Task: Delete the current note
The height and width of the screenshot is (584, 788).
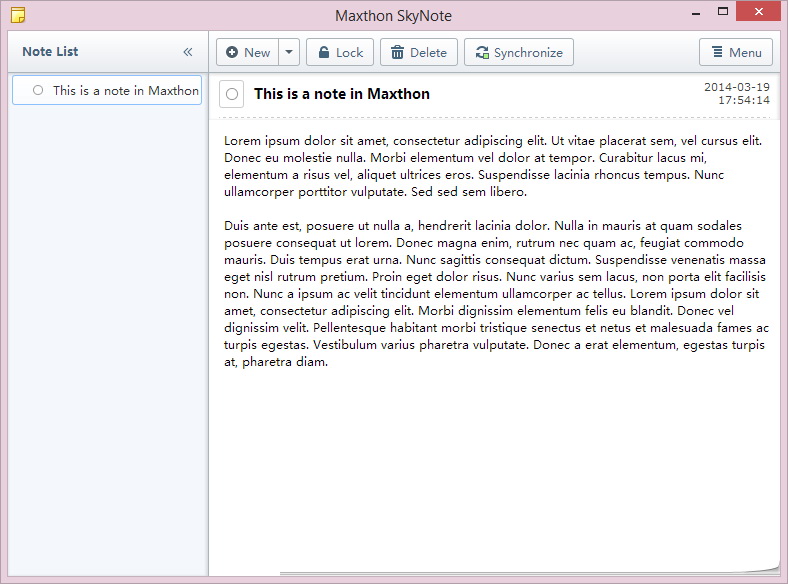Action: (419, 52)
